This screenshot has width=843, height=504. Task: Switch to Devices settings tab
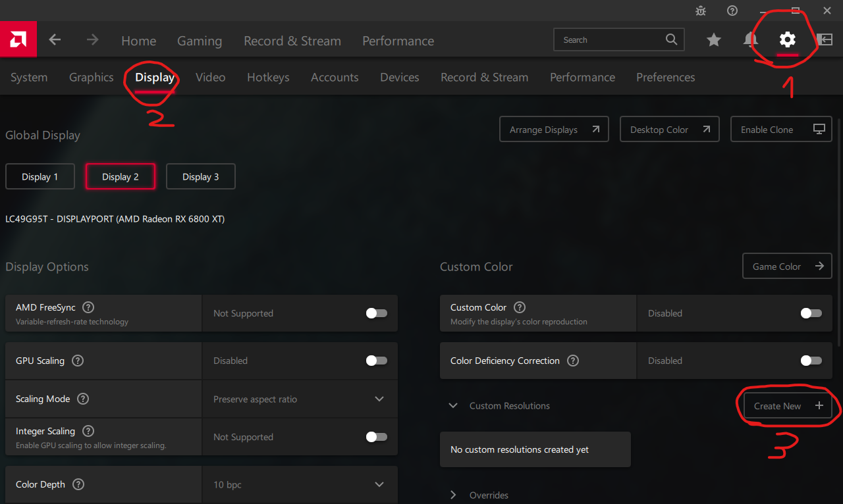click(x=400, y=78)
